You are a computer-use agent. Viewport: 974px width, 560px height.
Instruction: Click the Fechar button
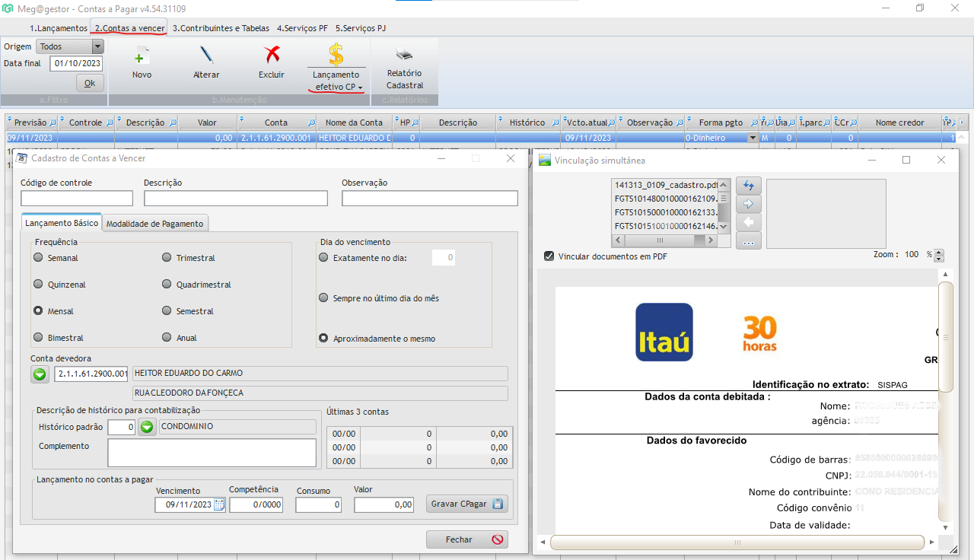click(x=466, y=539)
